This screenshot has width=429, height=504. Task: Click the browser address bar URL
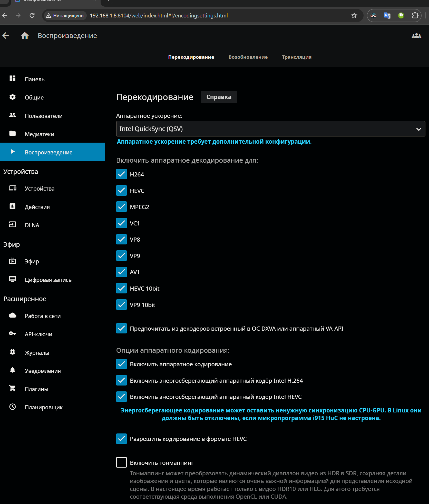tap(159, 16)
